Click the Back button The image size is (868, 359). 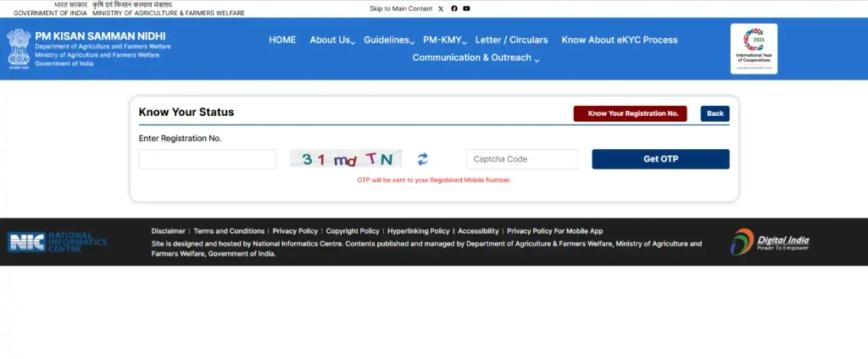tap(715, 113)
